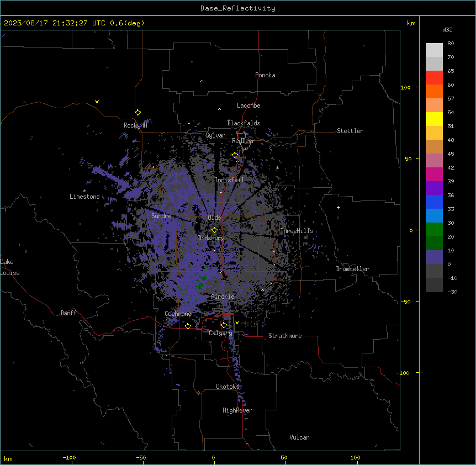The height and width of the screenshot is (465, 476).
Task: Click the Banff town label
Action: (68, 313)
